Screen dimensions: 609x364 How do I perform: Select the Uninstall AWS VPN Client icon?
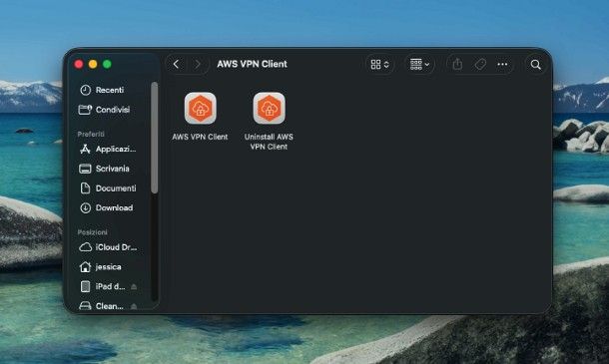tap(269, 109)
